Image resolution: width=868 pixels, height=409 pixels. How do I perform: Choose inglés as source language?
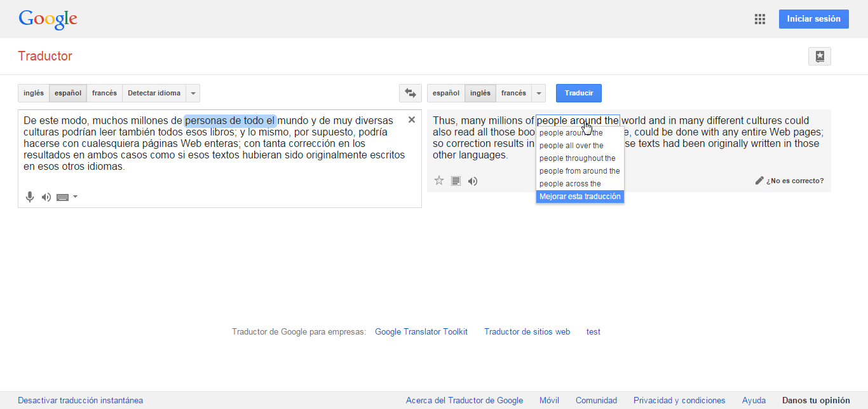tap(34, 93)
